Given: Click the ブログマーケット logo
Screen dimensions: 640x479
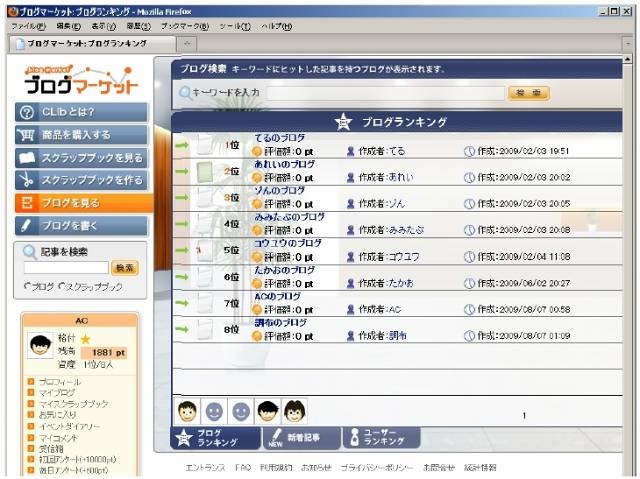Looking at the screenshot, I should 81,80.
